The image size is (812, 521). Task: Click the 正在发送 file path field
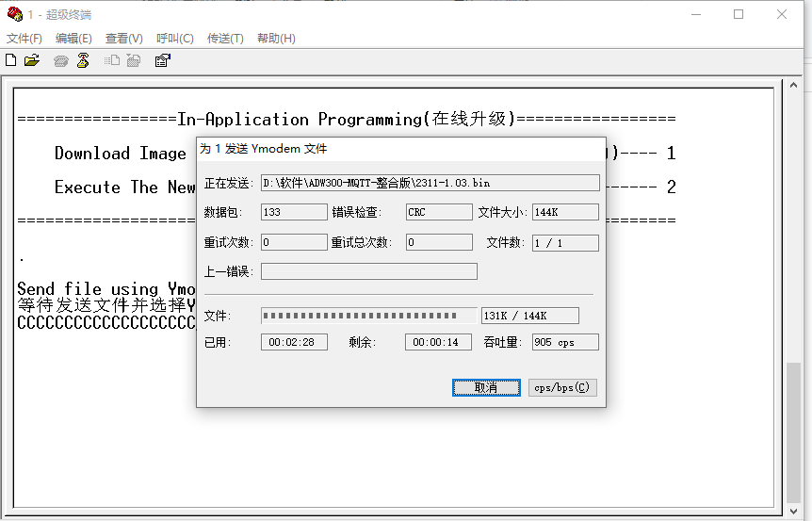(x=430, y=183)
